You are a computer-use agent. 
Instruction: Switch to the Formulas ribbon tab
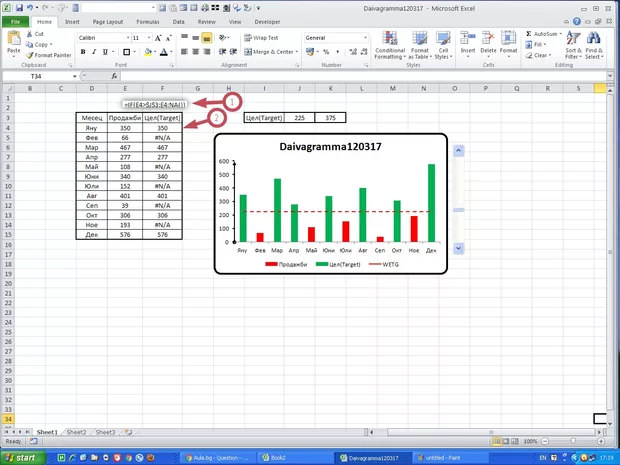coord(148,20)
